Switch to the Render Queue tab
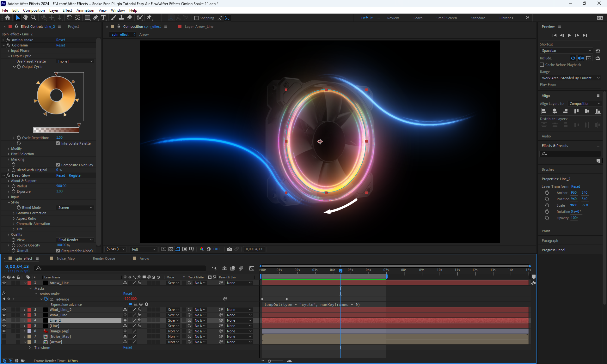Viewport: 607px width, 364px height. pyautogui.click(x=104, y=258)
